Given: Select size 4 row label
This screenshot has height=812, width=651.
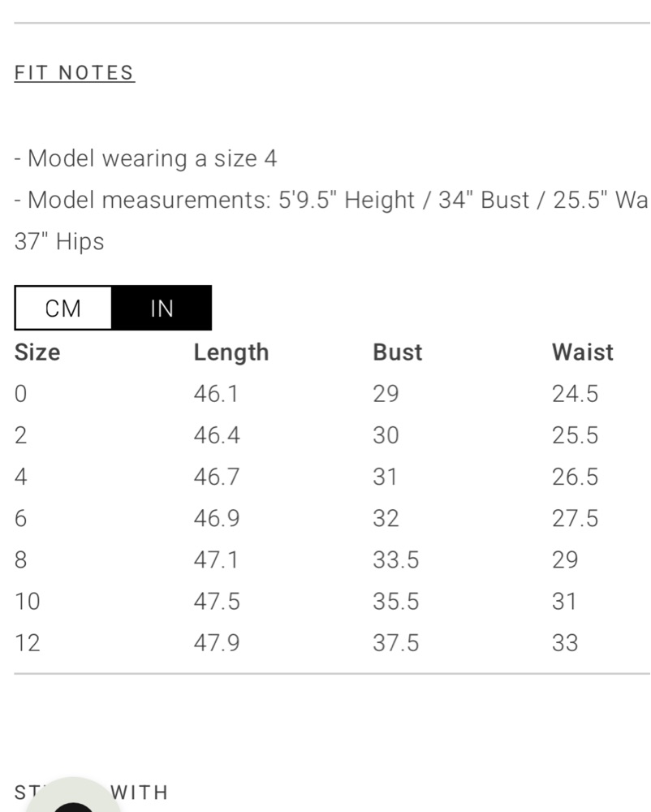Looking at the screenshot, I should click(21, 477).
